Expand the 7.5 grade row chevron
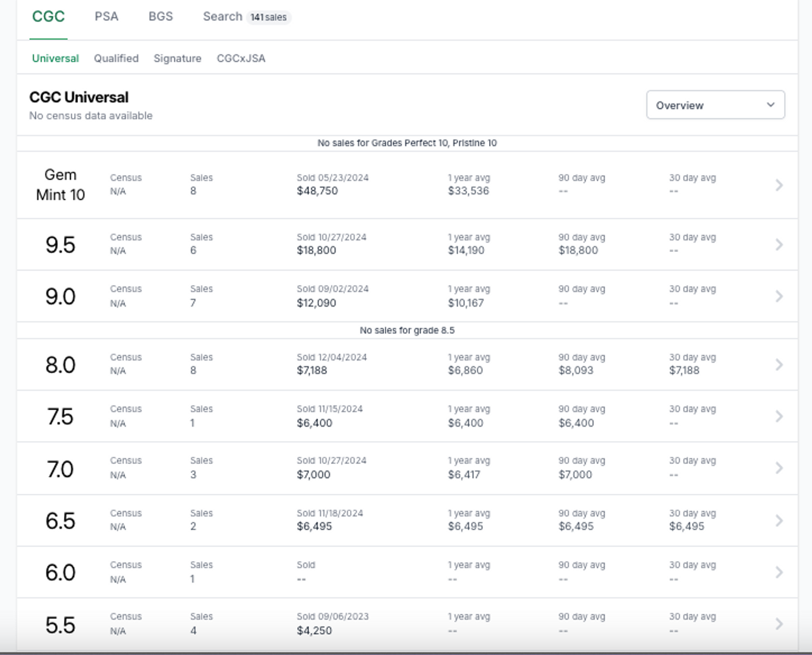Image resolution: width=812 pixels, height=655 pixels. 779,416
